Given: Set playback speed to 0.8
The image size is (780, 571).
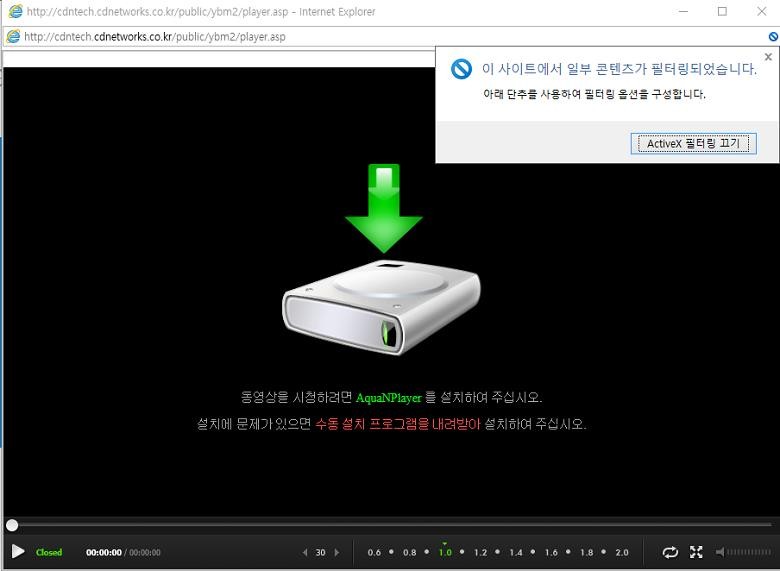Looking at the screenshot, I should click(409, 553).
